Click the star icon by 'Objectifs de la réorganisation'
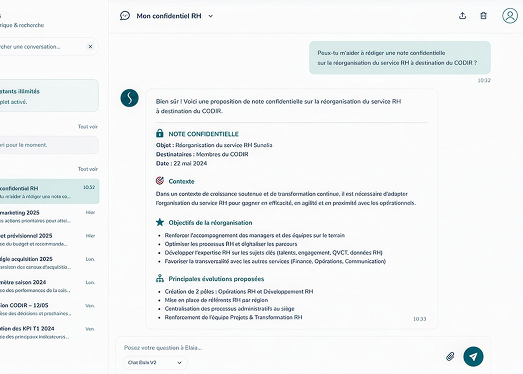Image resolution: width=523 pixels, height=374 pixels. point(160,222)
